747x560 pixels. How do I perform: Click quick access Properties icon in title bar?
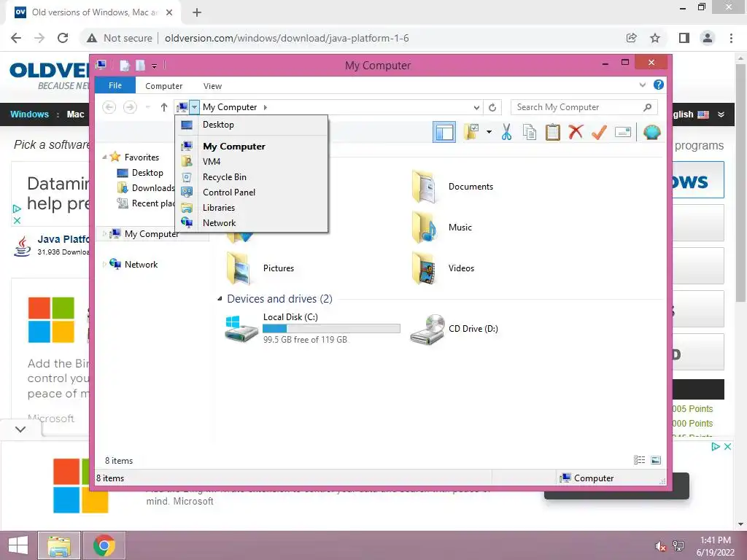(125, 65)
